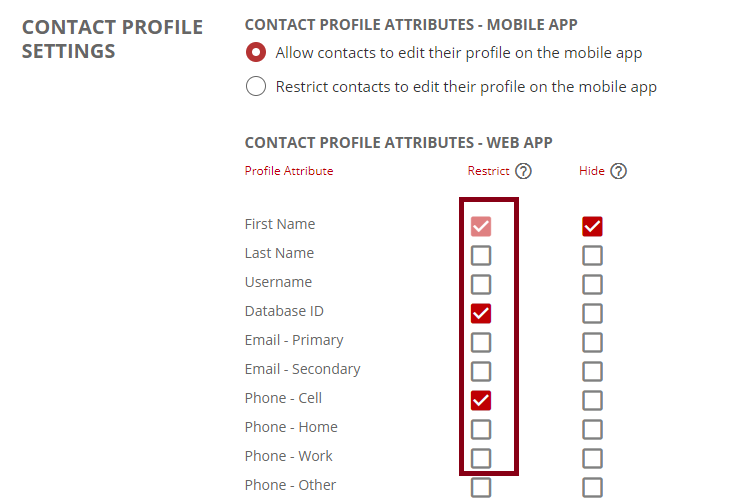Check Hide checkbox for Last Name
Image resolution: width=751 pixels, height=502 pixels.
click(x=592, y=255)
